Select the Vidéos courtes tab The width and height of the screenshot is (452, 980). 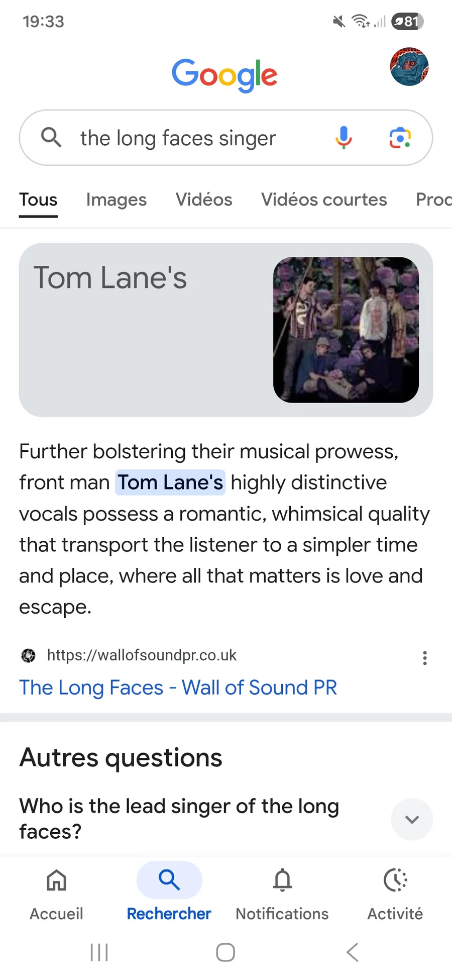[x=324, y=200]
